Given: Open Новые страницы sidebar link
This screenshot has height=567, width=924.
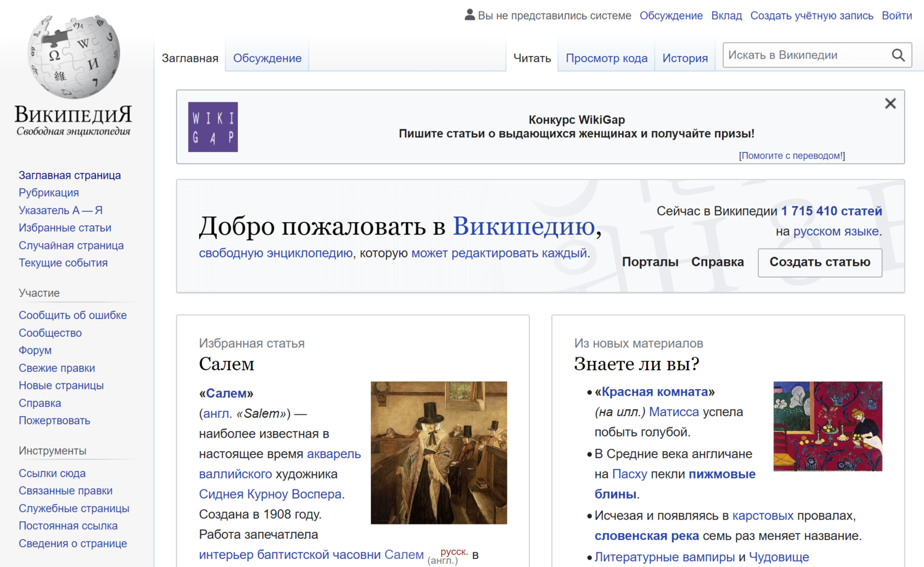Looking at the screenshot, I should point(61,385).
